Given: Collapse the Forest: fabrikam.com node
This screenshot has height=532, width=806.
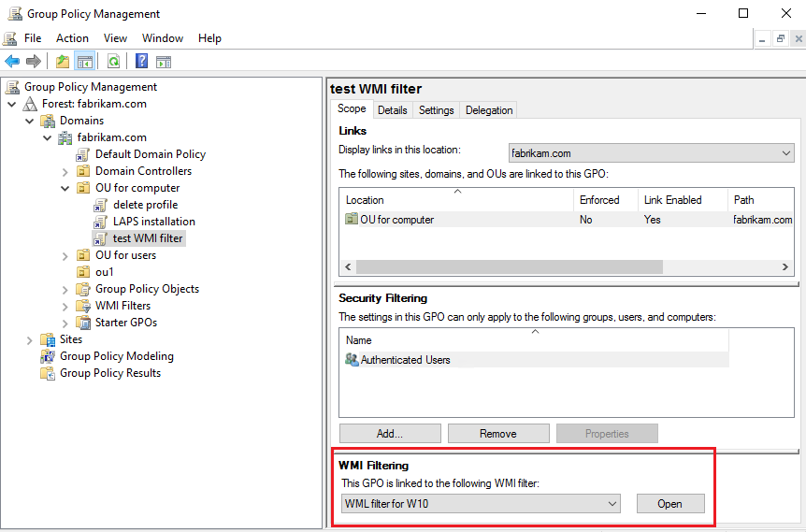Looking at the screenshot, I should tap(12, 104).
